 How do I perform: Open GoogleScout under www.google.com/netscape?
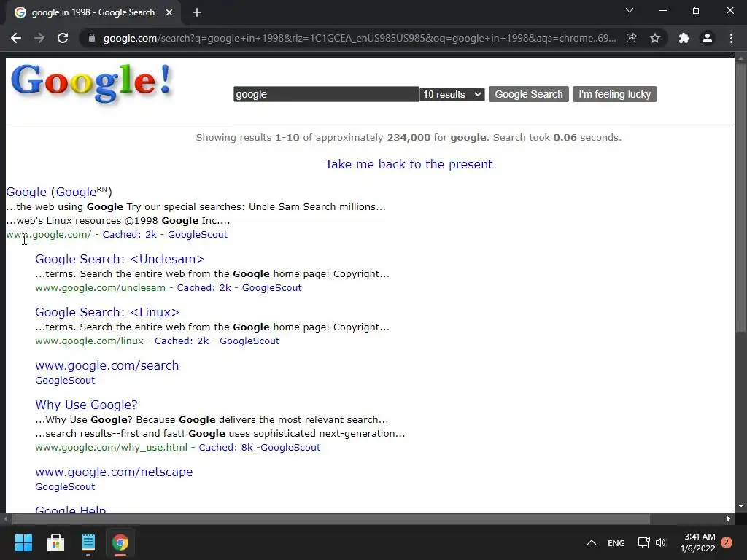(65, 486)
